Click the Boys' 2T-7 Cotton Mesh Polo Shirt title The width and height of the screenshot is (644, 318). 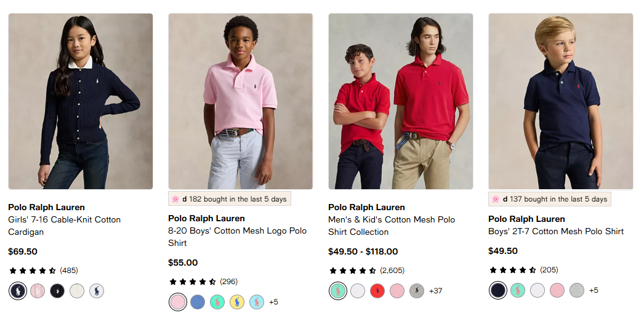pos(556,231)
